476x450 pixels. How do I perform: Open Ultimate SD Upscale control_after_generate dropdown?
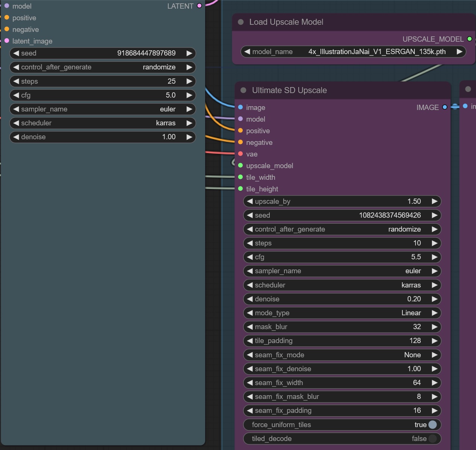click(x=342, y=229)
